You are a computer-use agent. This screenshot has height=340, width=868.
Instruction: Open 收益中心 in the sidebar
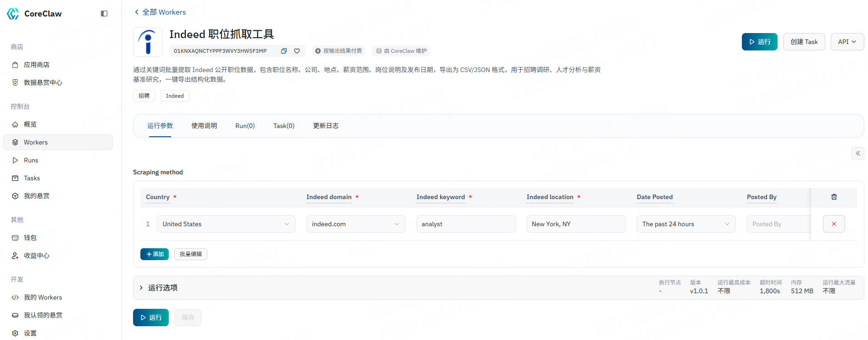point(37,256)
